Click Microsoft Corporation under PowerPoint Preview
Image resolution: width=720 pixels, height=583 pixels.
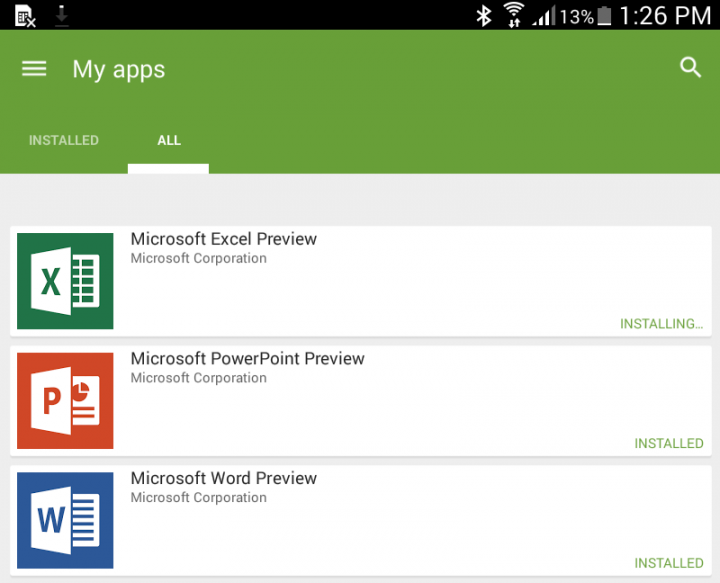pyautogui.click(x=198, y=378)
